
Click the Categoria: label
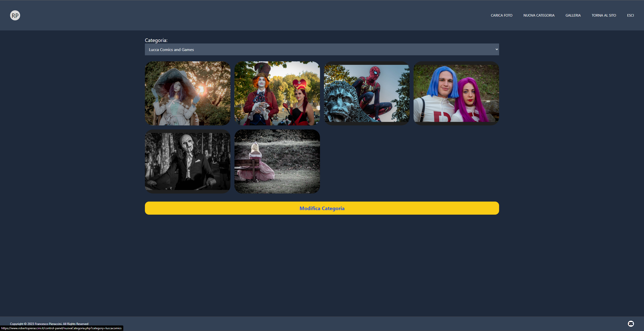(x=156, y=40)
